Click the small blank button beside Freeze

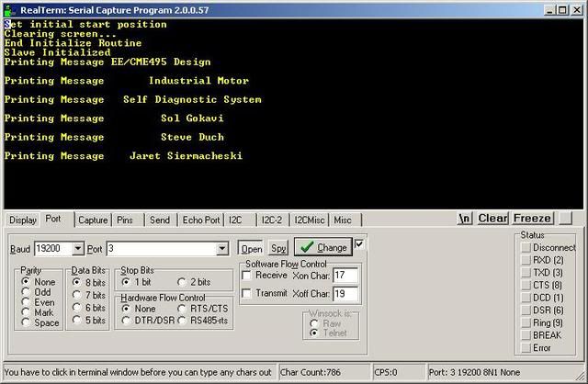click(x=566, y=219)
